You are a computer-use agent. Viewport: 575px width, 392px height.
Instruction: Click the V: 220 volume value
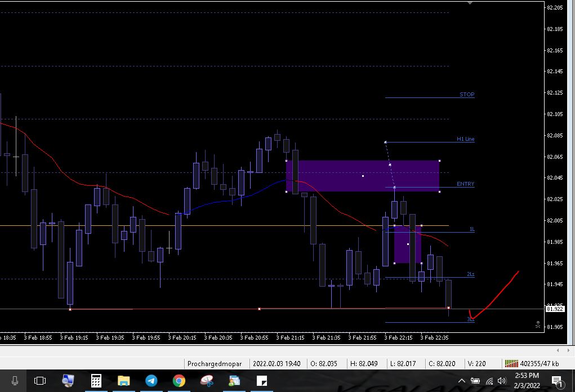pyautogui.click(x=476, y=364)
